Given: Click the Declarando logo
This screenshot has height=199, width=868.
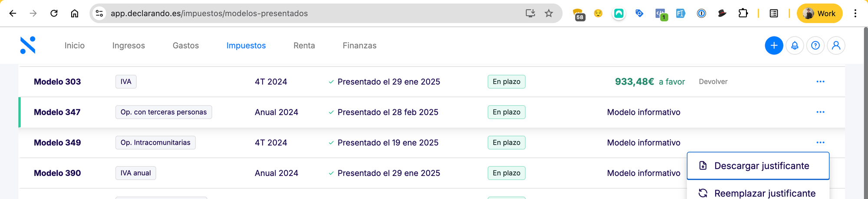Looking at the screenshot, I should tap(28, 45).
